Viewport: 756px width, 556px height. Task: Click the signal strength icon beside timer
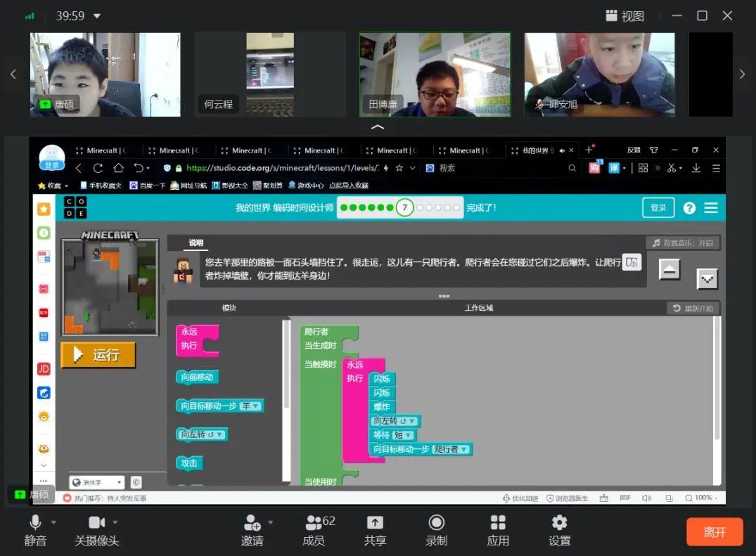coord(30,16)
